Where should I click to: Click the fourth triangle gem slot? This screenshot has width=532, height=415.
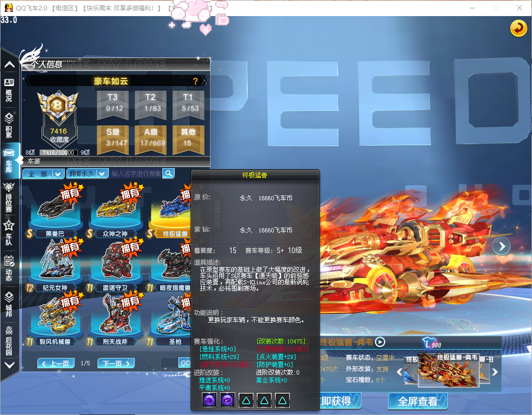coord(264,400)
